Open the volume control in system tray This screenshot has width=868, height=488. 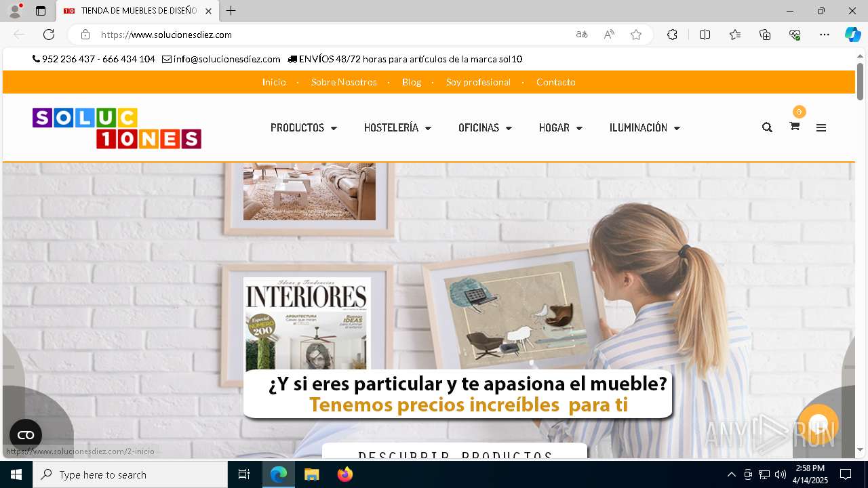(x=781, y=474)
